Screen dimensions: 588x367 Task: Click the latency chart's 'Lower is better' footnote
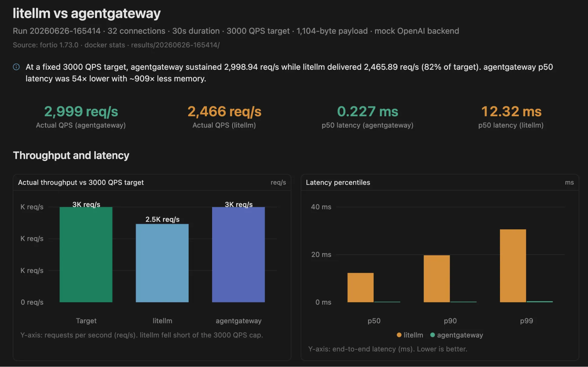click(388, 349)
